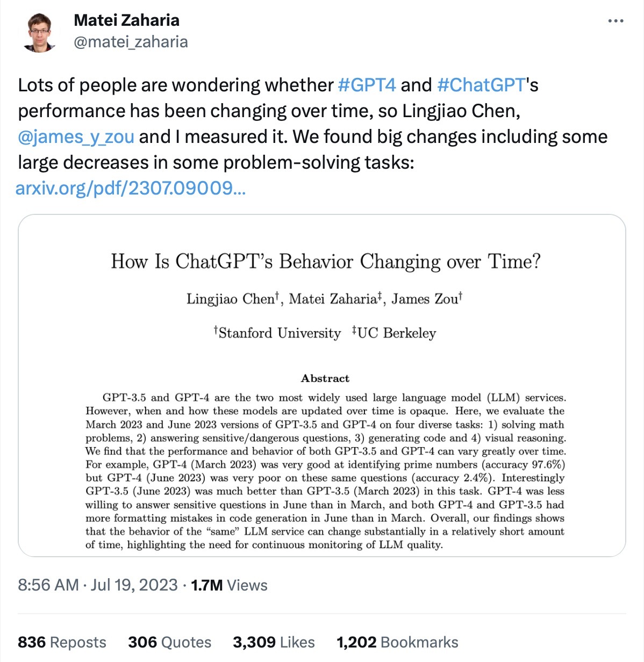This screenshot has width=644, height=662.
Task: View the 306 Quotes list
Action: tap(169, 642)
